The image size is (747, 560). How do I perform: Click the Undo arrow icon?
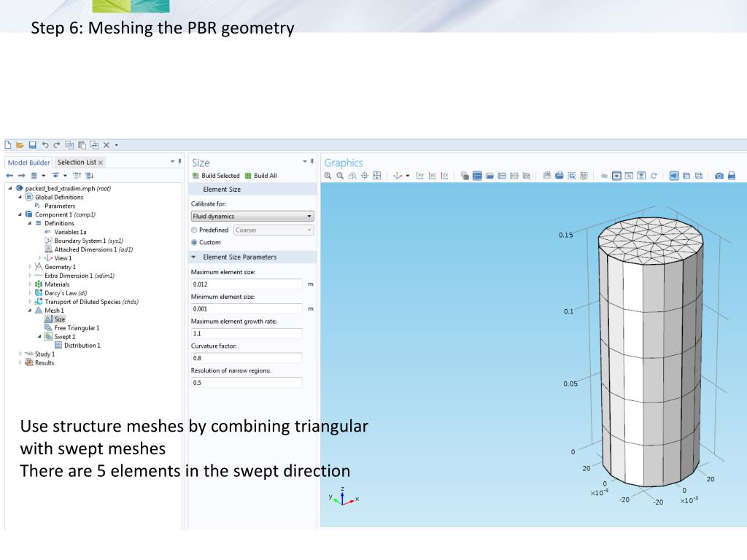click(44, 145)
